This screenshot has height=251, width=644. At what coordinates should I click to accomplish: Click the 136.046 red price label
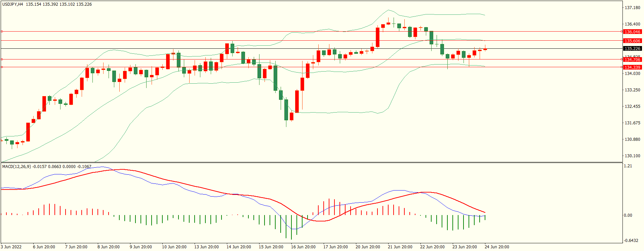632,32
